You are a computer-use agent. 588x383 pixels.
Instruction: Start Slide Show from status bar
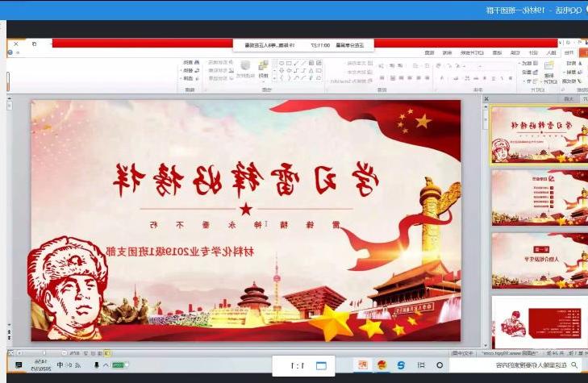click(x=85, y=353)
